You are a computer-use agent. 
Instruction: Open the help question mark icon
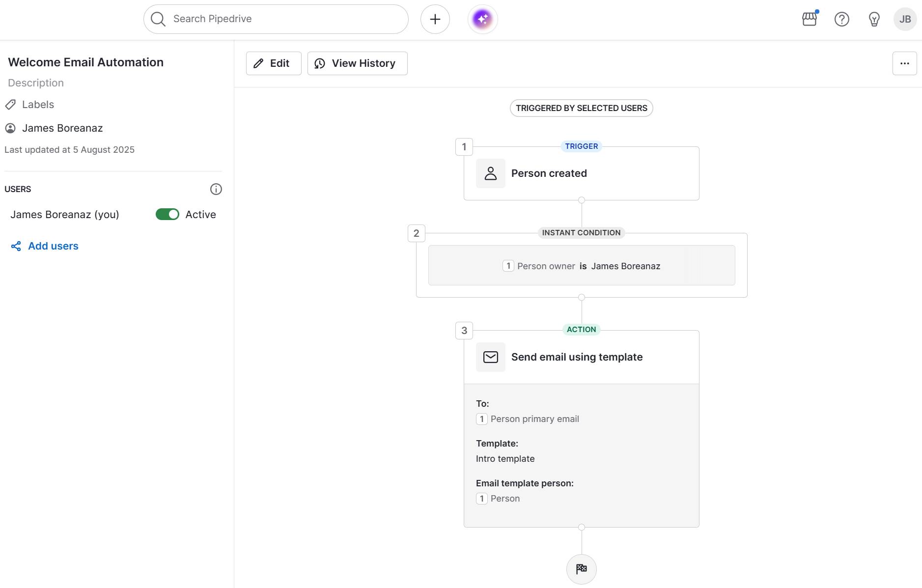coord(842,19)
